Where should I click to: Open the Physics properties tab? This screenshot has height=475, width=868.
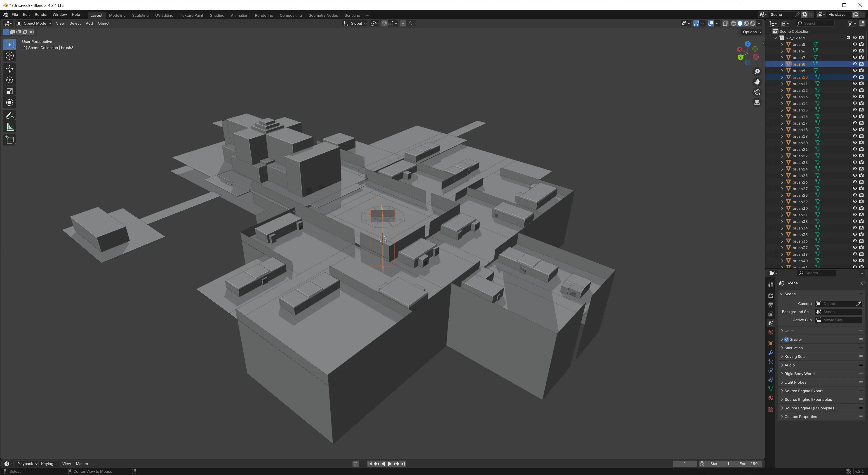coord(771,371)
